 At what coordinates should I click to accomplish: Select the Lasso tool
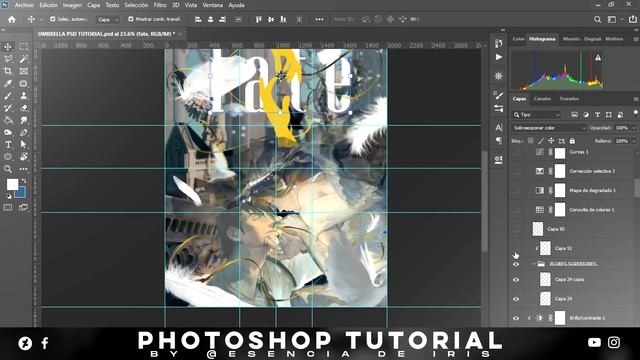point(8,59)
